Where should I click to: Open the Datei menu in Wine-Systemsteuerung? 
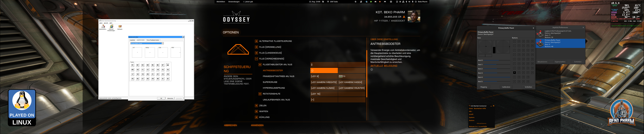tap(101, 23)
